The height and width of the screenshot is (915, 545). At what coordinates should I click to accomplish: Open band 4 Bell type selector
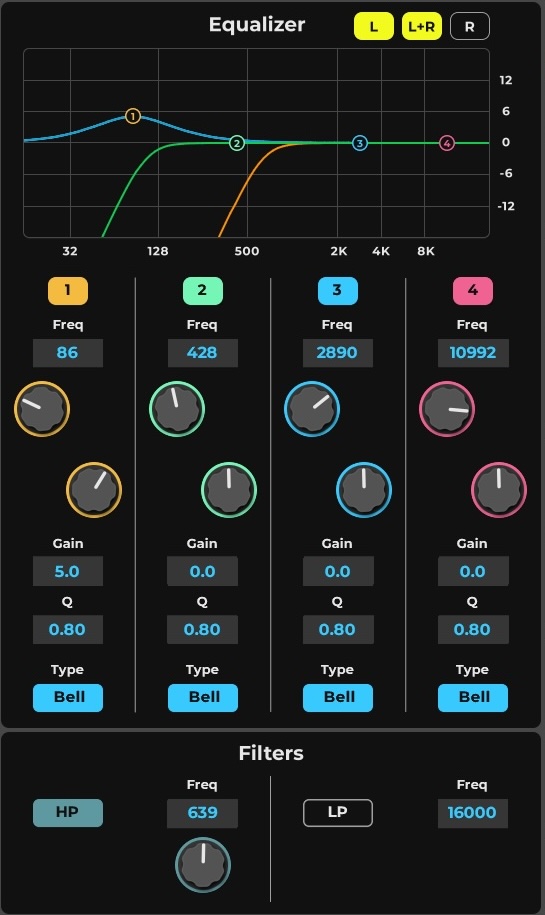(473, 697)
